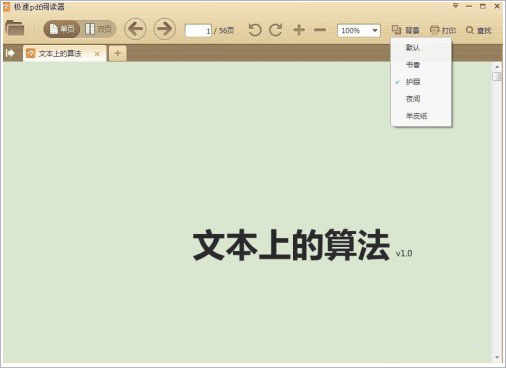Choose the checked 护眼 eye-care background
The height and width of the screenshot is (368, 506).
coord(421,82)
